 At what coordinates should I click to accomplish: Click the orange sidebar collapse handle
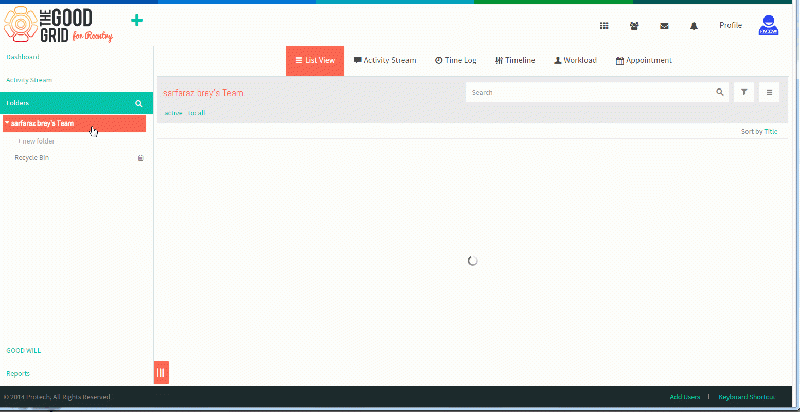pyautogui.click(x=161, y=372)
